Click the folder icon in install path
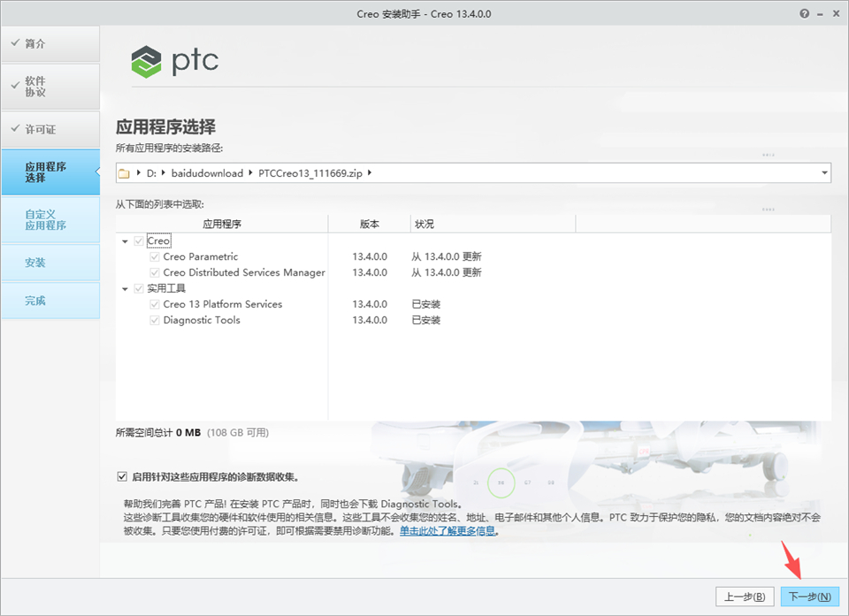This screenshot has height=616, width=849. [x=124, y=173]
